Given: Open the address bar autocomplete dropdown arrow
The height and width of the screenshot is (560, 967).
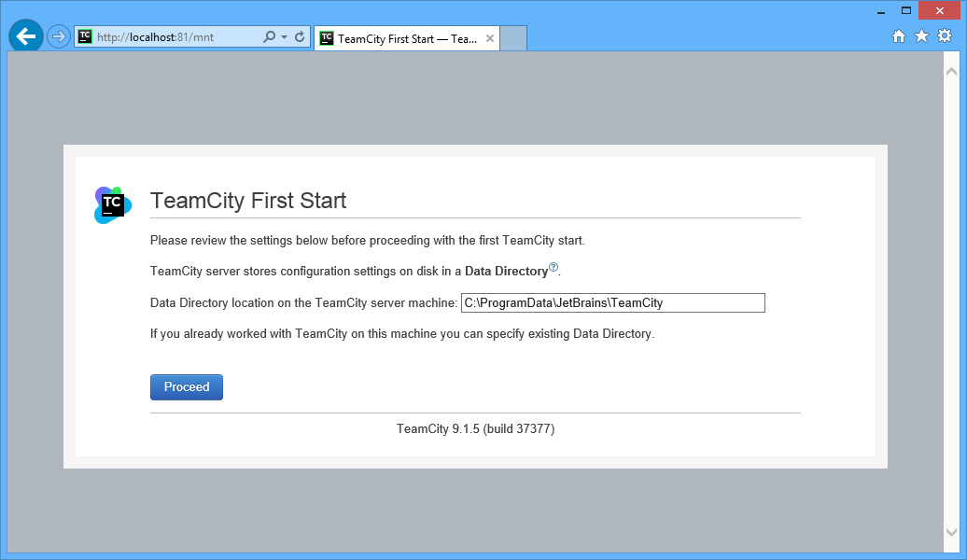Looking at the screenshot, I should coord(285,37).
